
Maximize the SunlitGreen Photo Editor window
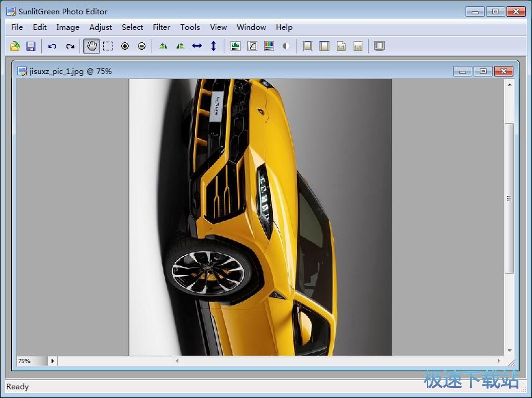pos(496,12)
